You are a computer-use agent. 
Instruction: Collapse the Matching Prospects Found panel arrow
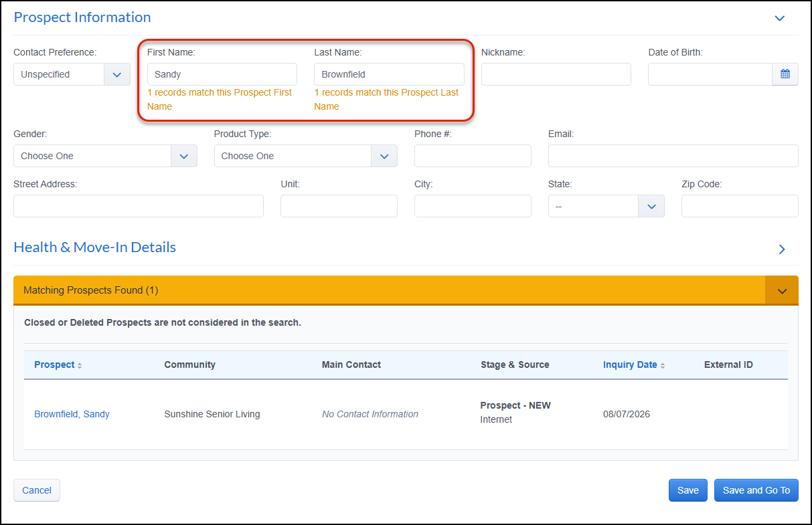[782, 291]
